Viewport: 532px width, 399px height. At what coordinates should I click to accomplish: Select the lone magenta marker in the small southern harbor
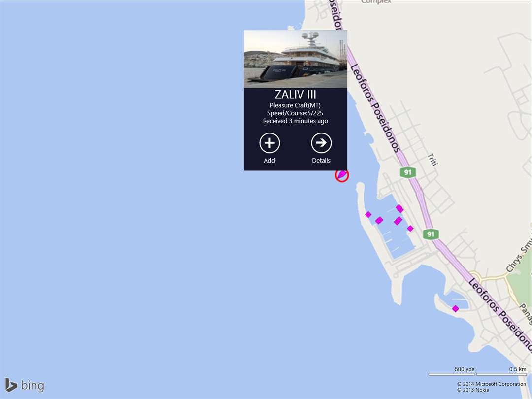(x=455, y=309)
